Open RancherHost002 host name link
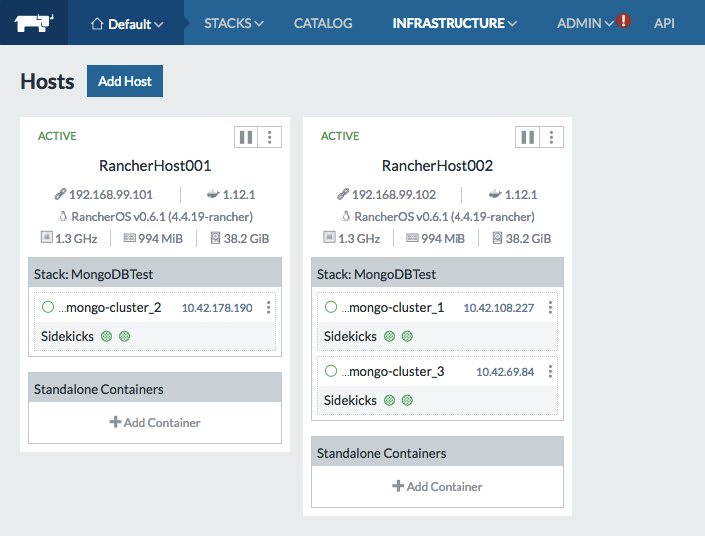The image size is (705, 536). (x=437, y=166)
